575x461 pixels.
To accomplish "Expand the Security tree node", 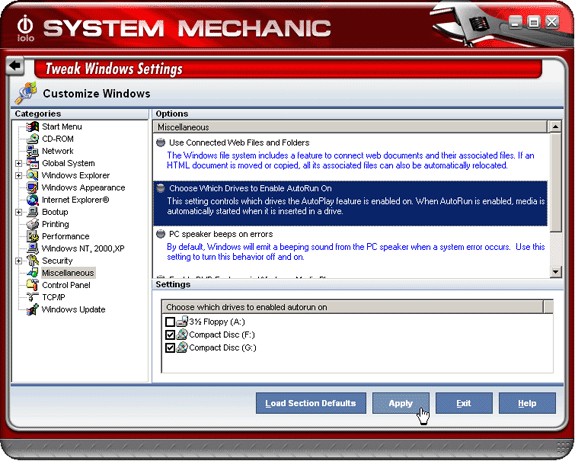I will [19, 261].
